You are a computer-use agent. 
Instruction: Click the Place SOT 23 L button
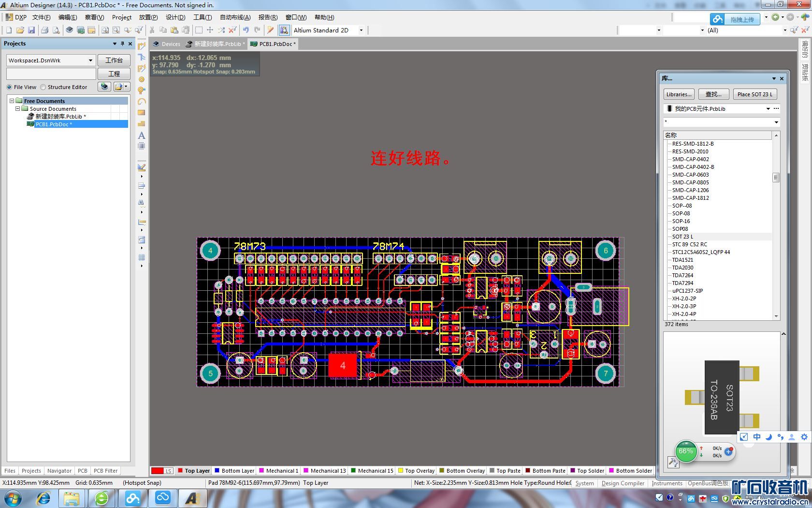click(754, 94)
